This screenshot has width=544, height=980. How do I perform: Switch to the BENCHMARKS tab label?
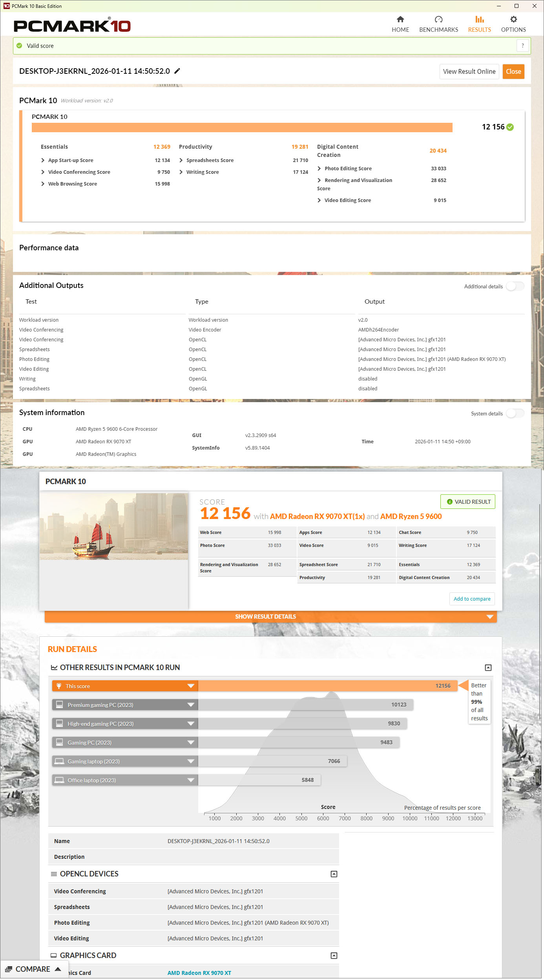(438, 30)
